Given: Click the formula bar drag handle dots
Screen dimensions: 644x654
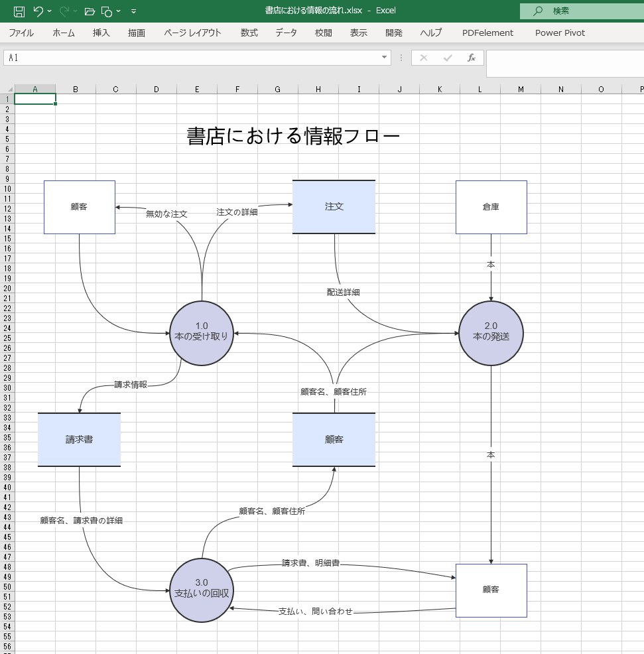Looking at the screenshot, I should click(401, 58).
